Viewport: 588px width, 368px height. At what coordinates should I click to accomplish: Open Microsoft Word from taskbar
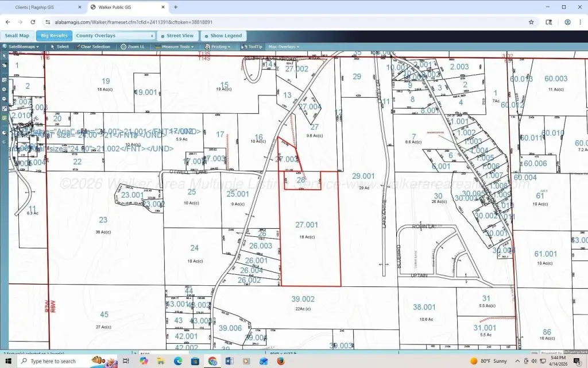point(229,361)
